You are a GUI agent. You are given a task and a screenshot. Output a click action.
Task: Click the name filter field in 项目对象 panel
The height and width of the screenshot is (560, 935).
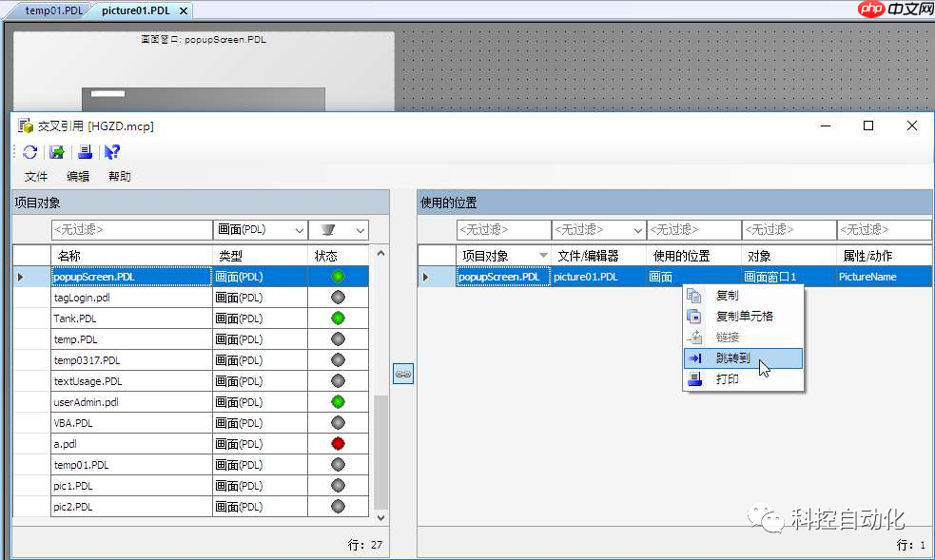132,230
